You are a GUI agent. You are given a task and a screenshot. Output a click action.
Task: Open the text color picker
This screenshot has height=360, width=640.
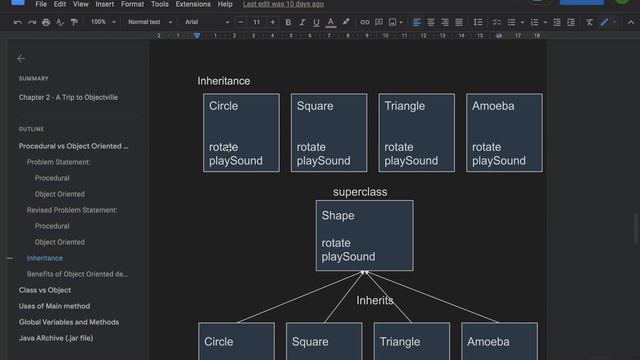tap(331, 22)
